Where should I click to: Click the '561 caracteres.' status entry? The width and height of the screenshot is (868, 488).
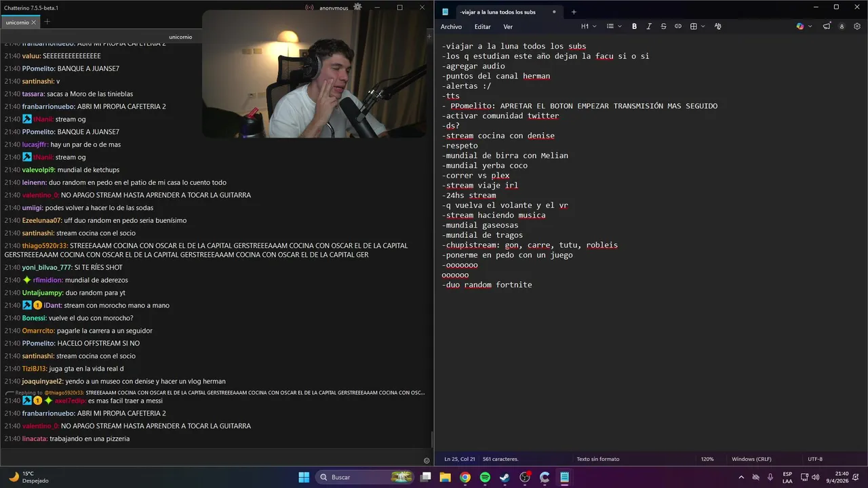point(500,459)
